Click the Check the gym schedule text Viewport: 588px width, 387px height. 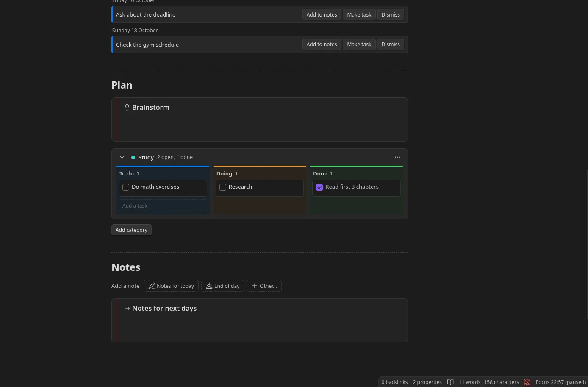pos(147,45)
